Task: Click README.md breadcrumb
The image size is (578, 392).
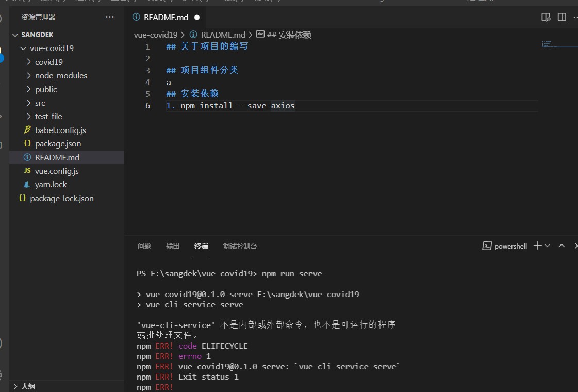Action: 223,35
